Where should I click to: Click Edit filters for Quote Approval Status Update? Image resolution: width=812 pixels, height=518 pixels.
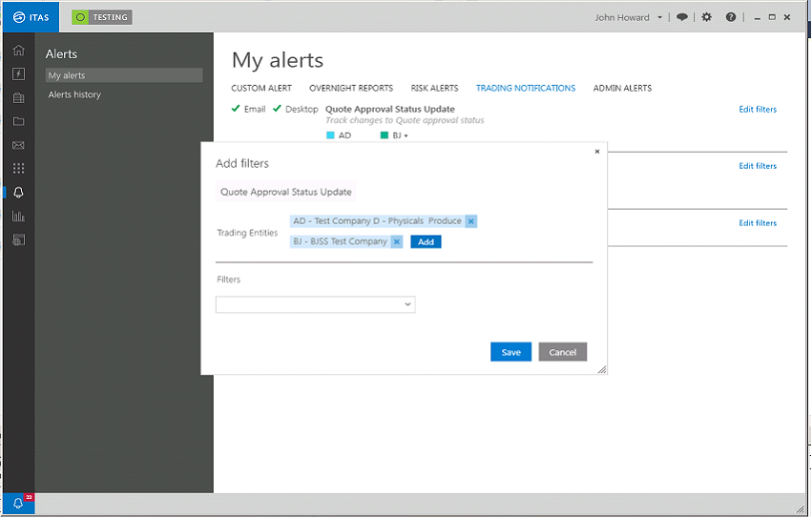coord(758,110)
